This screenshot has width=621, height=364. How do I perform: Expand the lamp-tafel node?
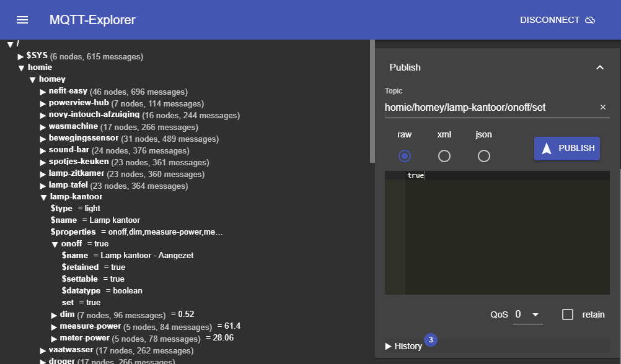(43, 186)
